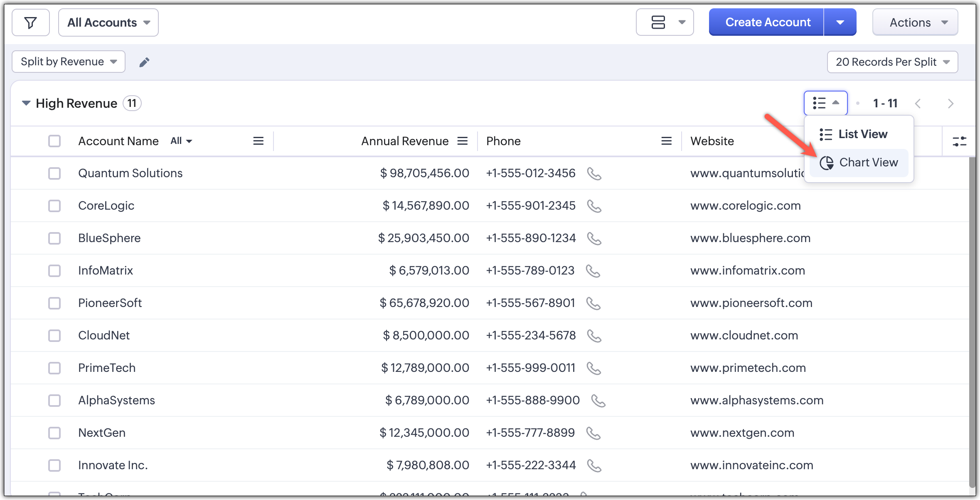Go to next page arrow
Image resolution: width=980 pixels, height=500 pixels.
950,104
